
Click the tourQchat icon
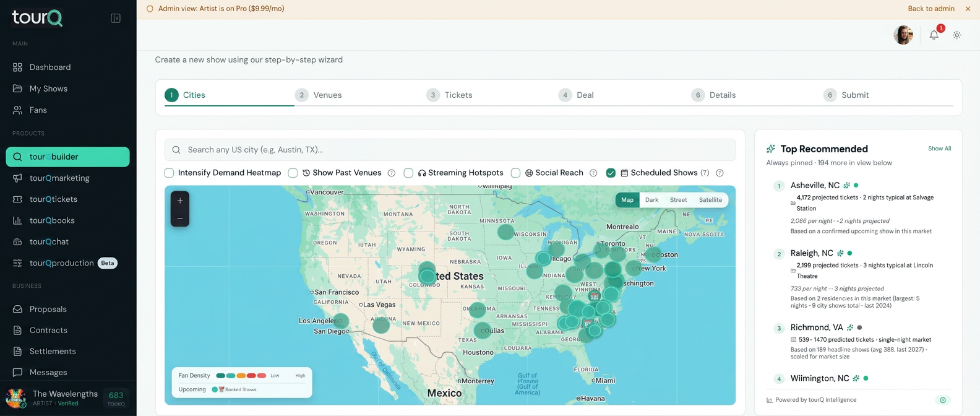coord(17,241)
